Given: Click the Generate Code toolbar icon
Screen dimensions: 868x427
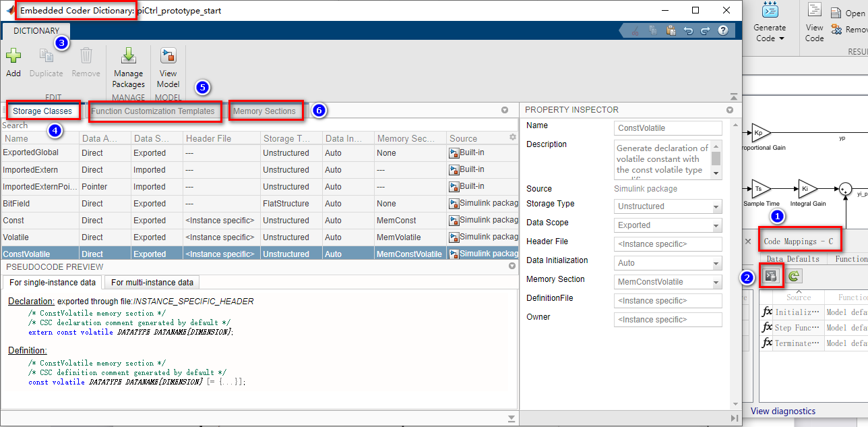Looking at the screenshot, I should point(770,11).
